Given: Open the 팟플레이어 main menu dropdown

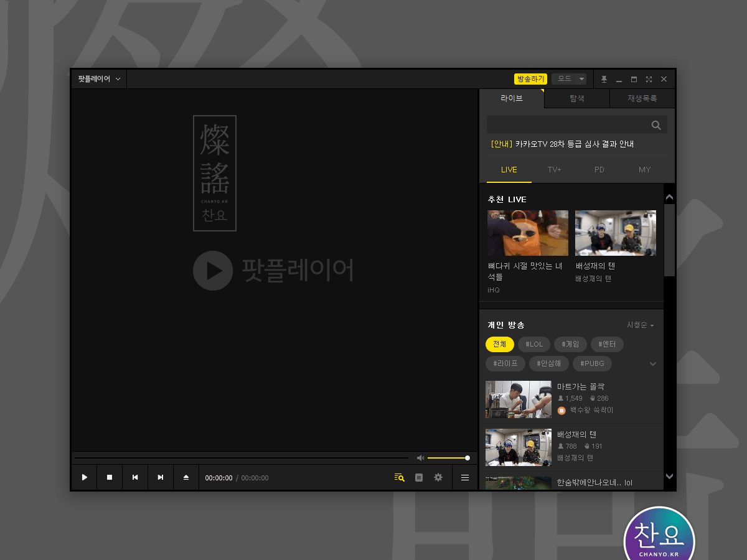Looking at the screenshot, I should [99, 79].
